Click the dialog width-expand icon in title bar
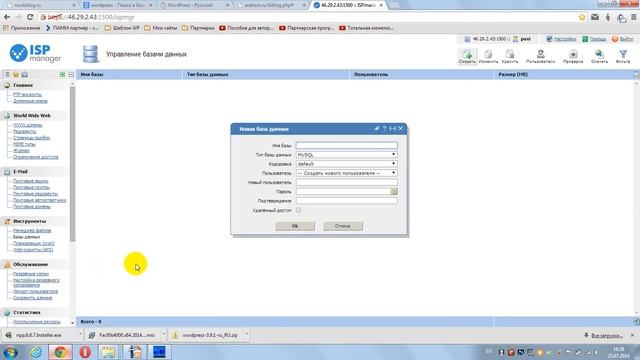Viewport: 640px width, 360px height. point(392,129)
